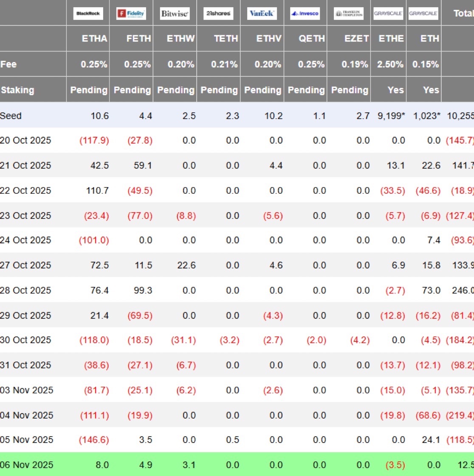The image size is (474, 476).
Task: Click the Fee row label
Action: click(8, 65)
